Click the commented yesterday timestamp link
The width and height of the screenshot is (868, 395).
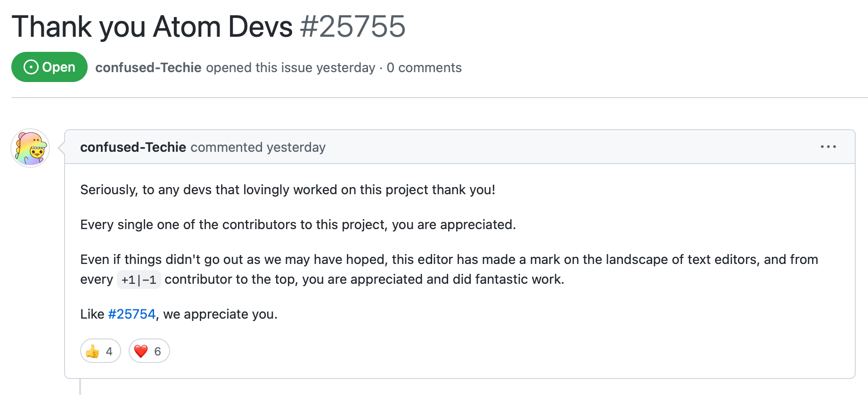coord(258,147)
